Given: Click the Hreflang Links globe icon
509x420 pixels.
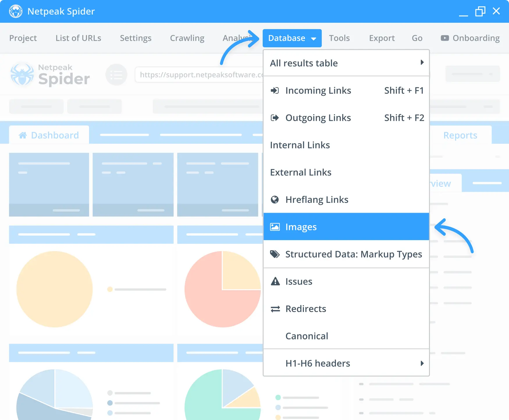Looking at the screenshot, I should pyautogui.click(x=275, y=200).
